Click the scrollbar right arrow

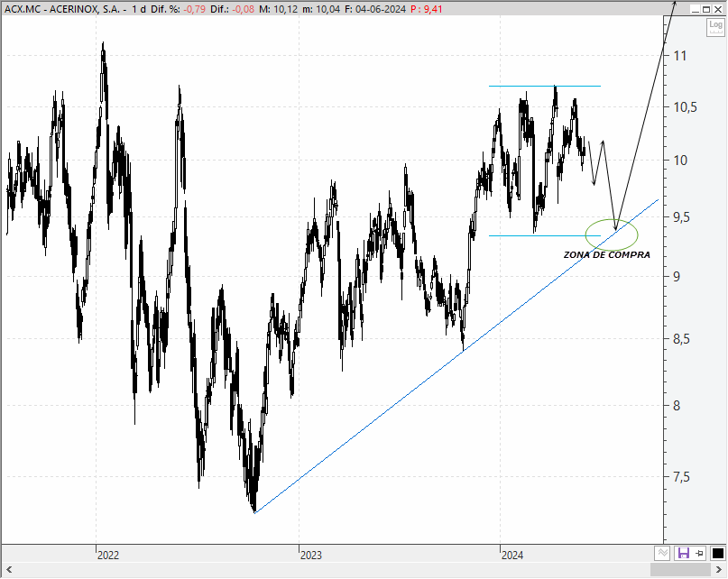click(719, 570)
